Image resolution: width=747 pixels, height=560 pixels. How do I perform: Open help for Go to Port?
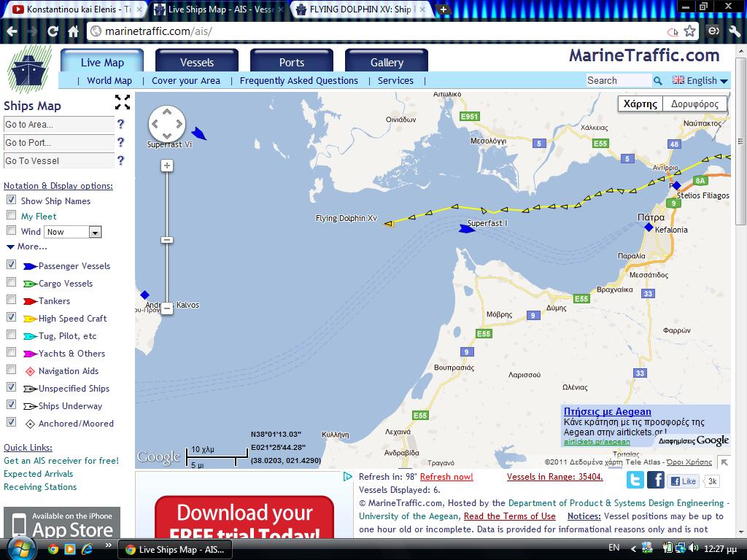121,142
